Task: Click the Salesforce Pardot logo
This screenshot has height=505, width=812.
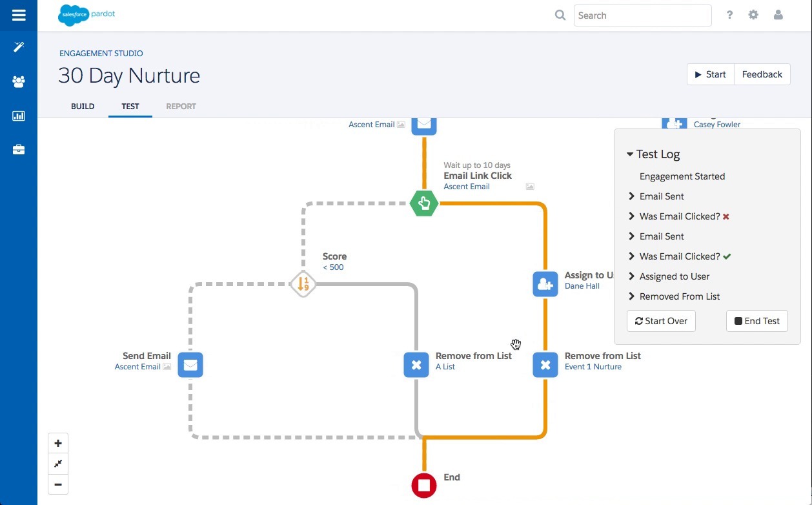Action: [86, 15]
